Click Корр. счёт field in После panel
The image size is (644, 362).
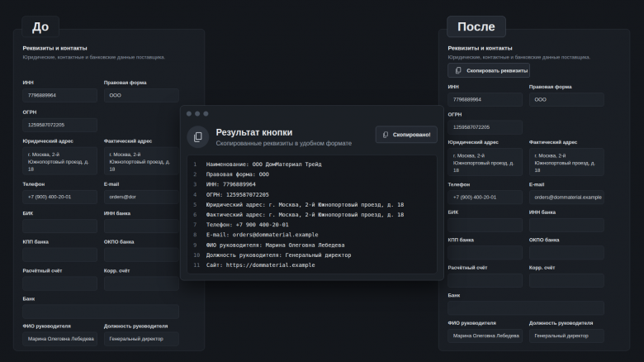(566, 280)
